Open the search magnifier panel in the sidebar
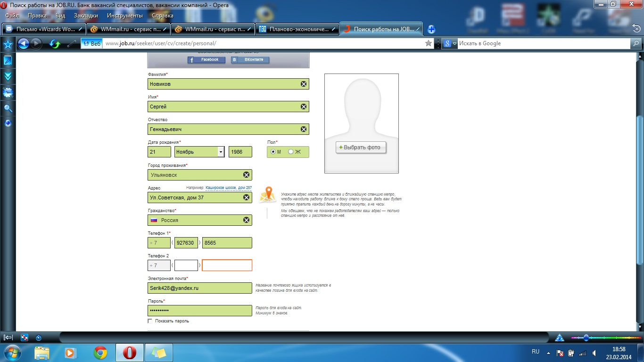Image resolution: width=644 pixels, height=362 pixels. [x=8, y=108]
